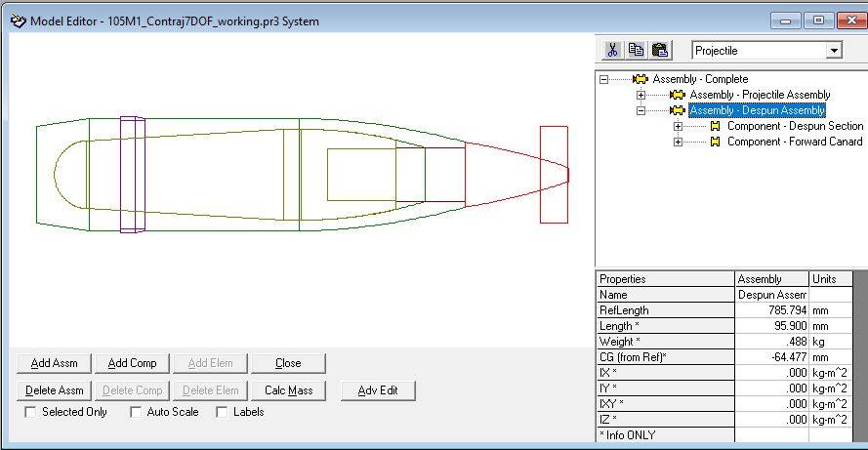Click the red forward canard shape
868x450 pixels.
tap(554, 174)
